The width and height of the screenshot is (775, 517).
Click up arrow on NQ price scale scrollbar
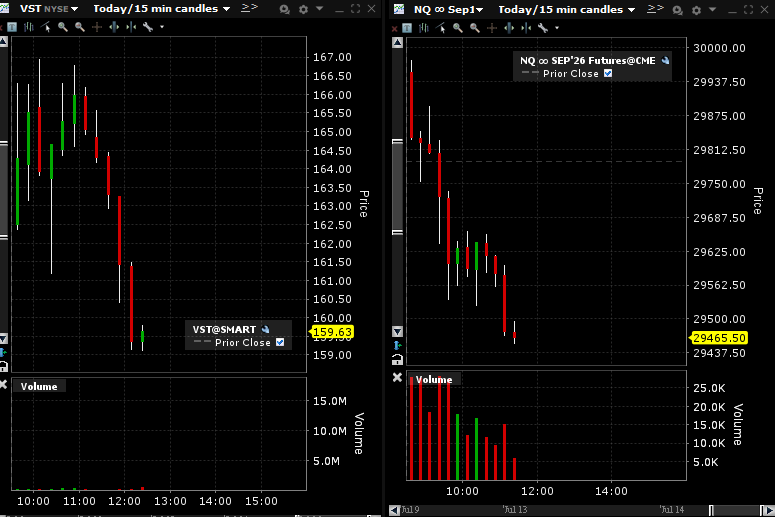point(397,43)
